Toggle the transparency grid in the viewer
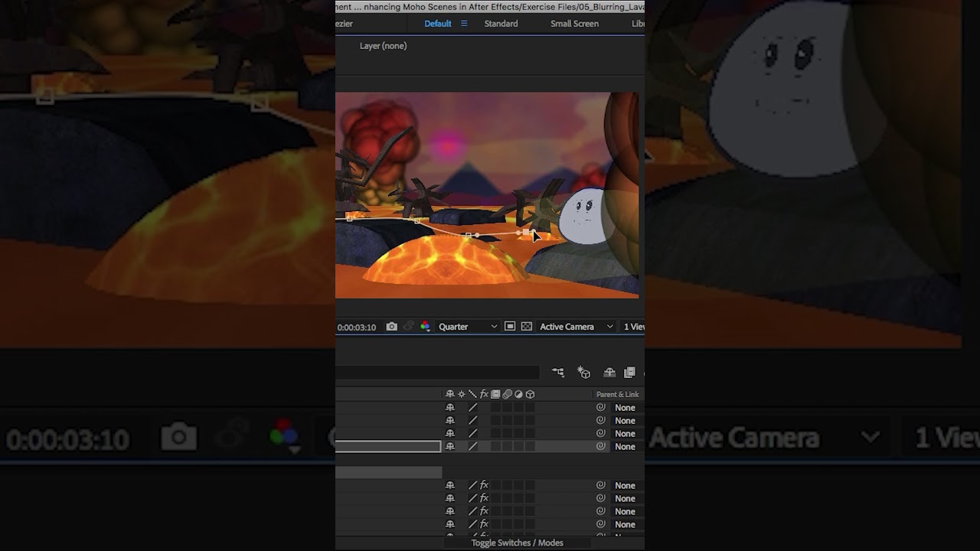The height and width of the screenshot is (551, 980). [527, 327]
